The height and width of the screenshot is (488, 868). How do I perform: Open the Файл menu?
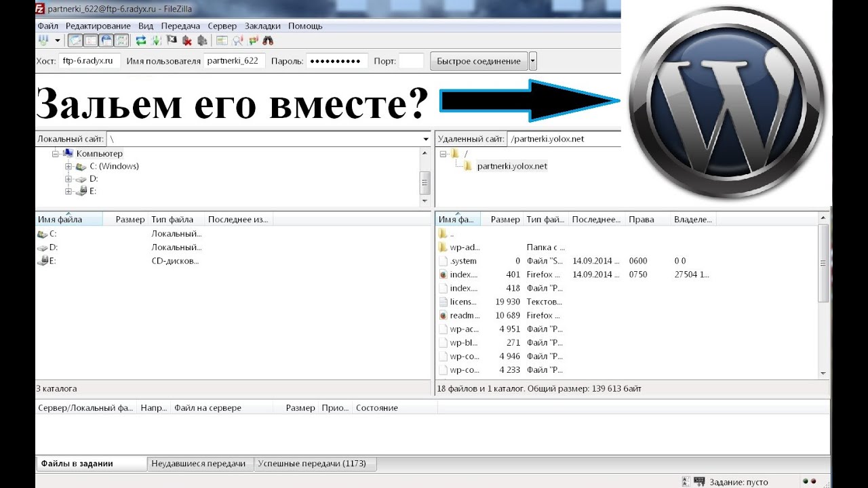pyautogui.click(x=47, y=26)
